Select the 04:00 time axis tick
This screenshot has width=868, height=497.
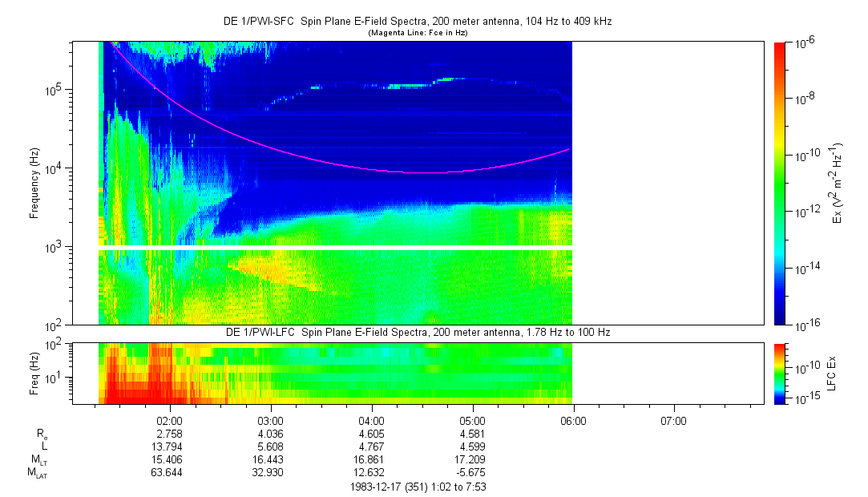click(372, 419)
